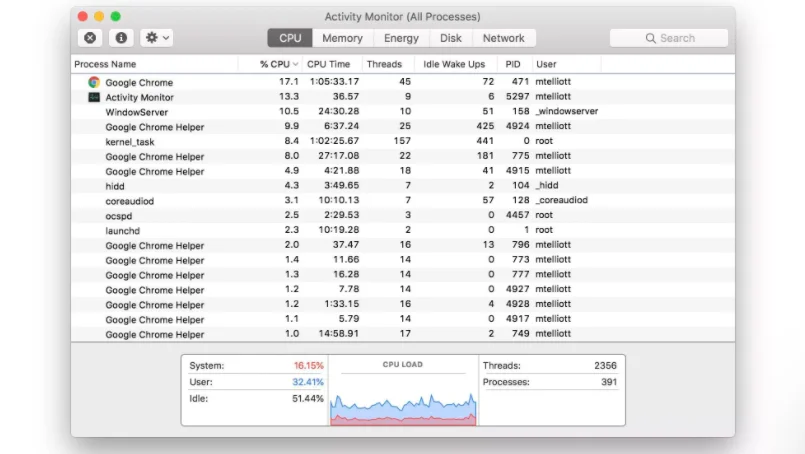Click the magnifier icon in search

(650, 38)
